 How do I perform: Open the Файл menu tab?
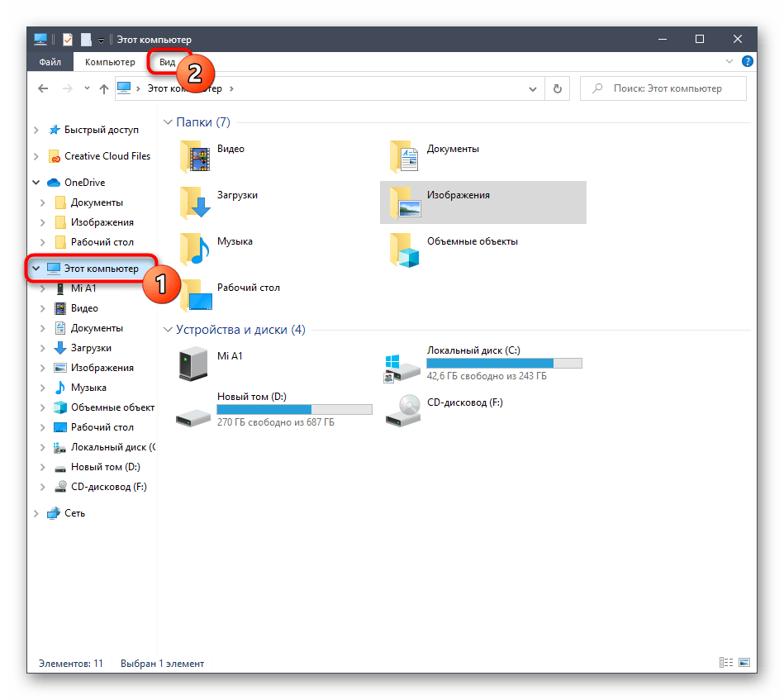[x=50, y=62]
